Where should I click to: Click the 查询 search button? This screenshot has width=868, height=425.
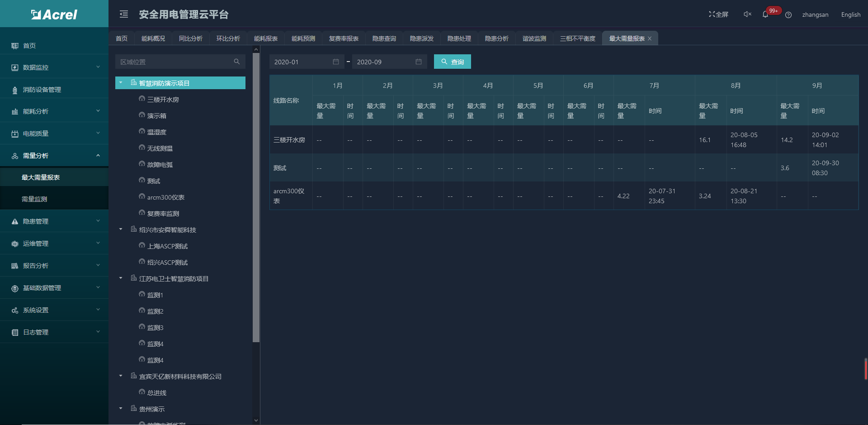[x=452, y=62]
